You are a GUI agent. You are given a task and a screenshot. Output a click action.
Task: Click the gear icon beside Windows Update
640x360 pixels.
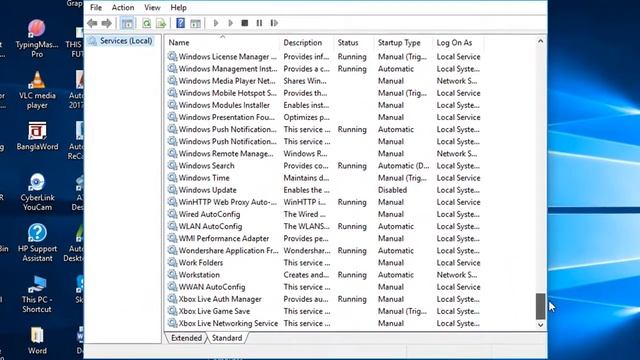(172, 190)
